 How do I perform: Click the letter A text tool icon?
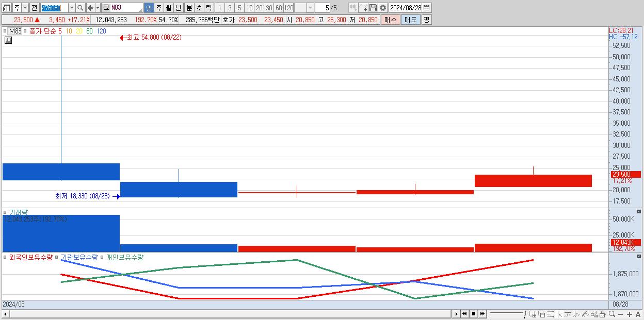click(638, 314)
